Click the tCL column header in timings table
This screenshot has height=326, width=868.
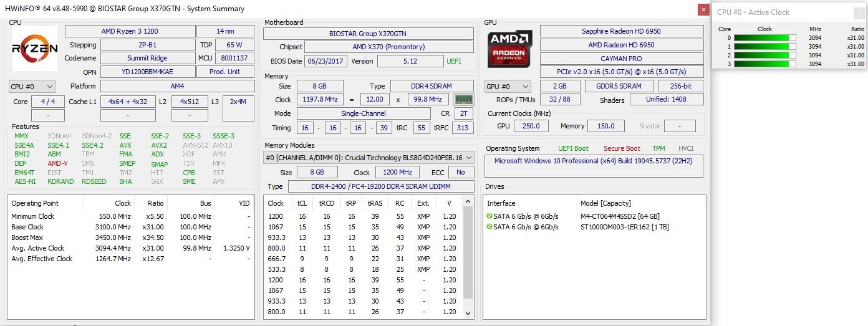302,203
